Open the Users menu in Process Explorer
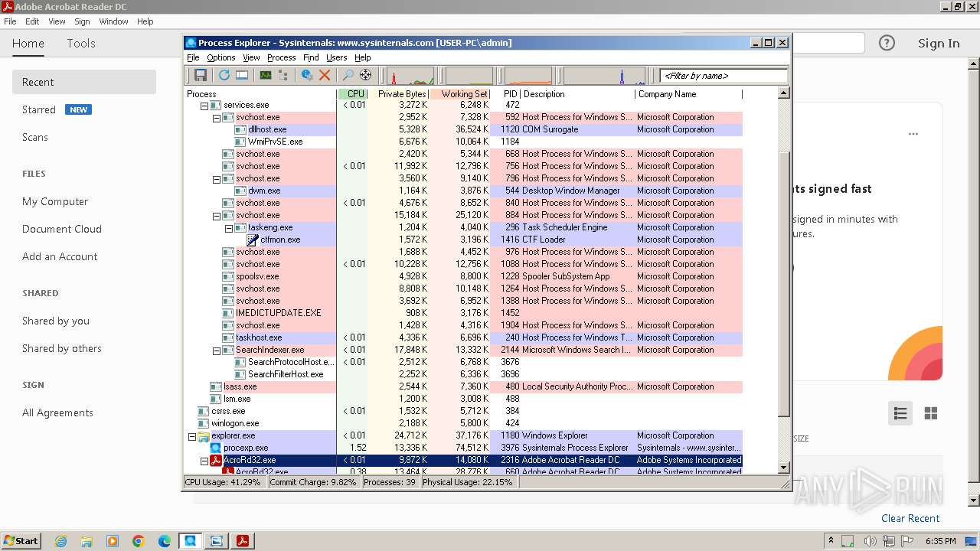Viewport: 980px width, 551px height. [337, 57]
